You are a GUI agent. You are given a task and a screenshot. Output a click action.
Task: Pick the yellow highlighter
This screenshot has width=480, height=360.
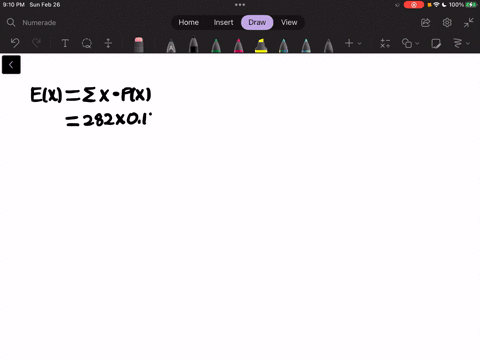point(261,46)
